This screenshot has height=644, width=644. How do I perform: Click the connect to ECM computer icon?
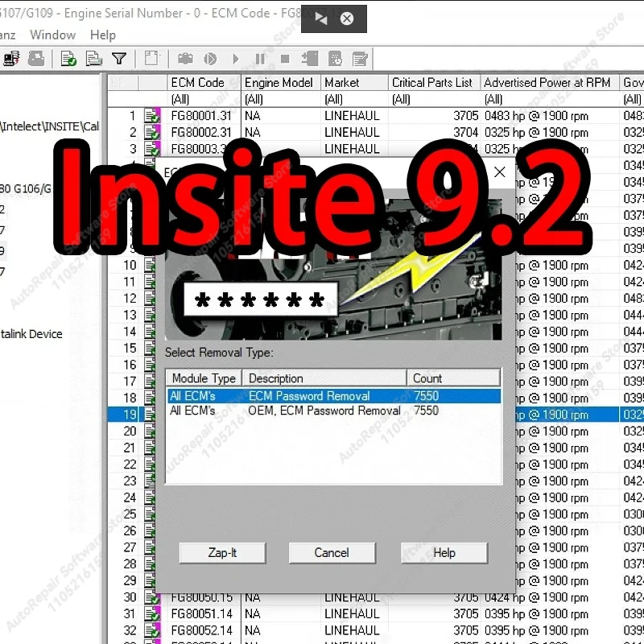(11, 59)
